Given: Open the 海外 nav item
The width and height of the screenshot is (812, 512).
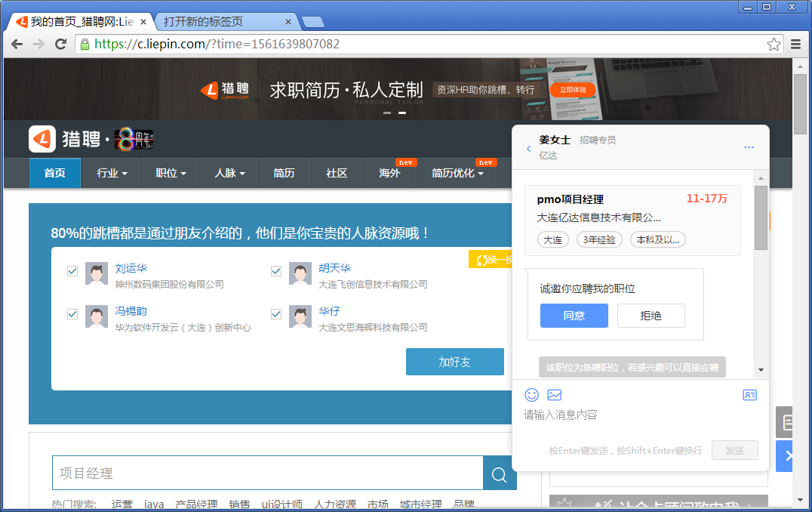Looking at the screenshot, I should click(x=389, y=173).
